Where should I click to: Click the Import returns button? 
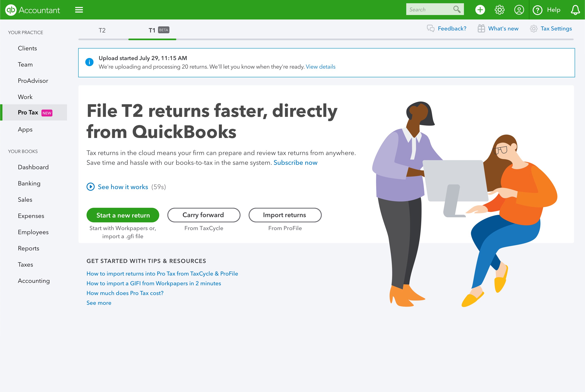click(x=285, y=215)
